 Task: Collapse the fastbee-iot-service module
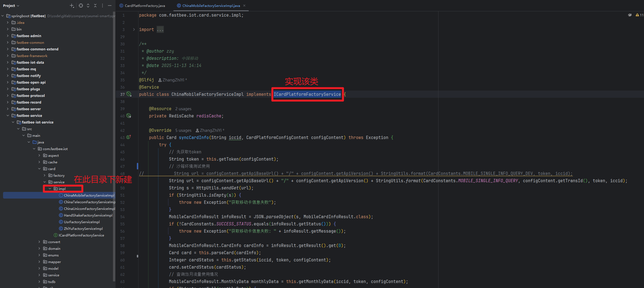click(13, 122)
